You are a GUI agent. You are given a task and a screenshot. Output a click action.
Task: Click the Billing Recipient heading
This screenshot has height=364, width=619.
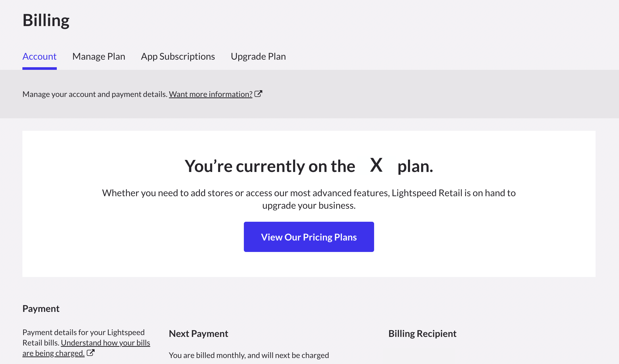[x=422, y=334]
